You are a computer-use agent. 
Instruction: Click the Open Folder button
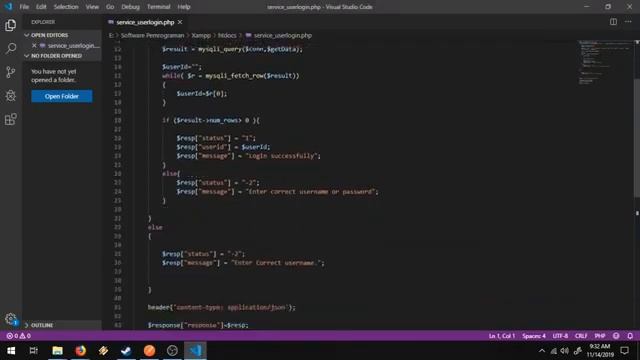(62, 96)
